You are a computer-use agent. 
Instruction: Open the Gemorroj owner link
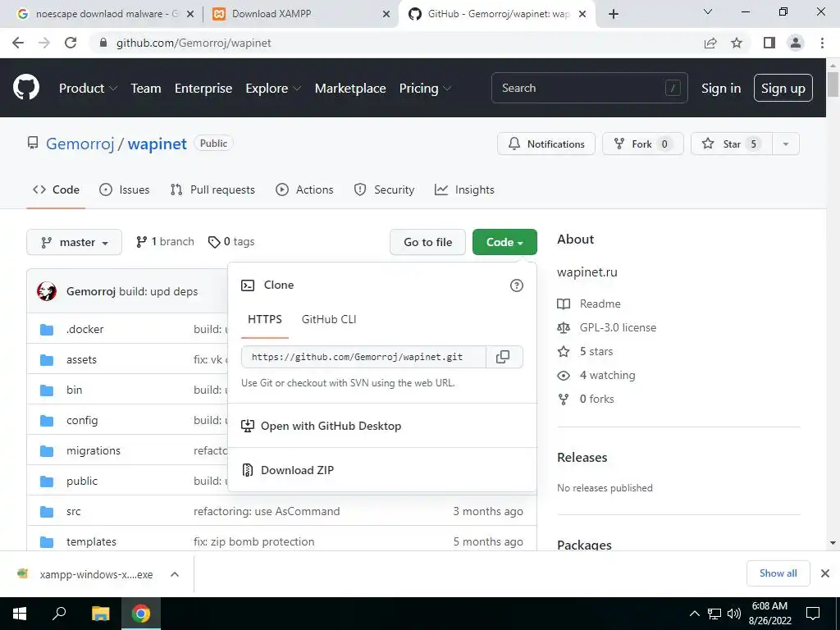(80, 144)
